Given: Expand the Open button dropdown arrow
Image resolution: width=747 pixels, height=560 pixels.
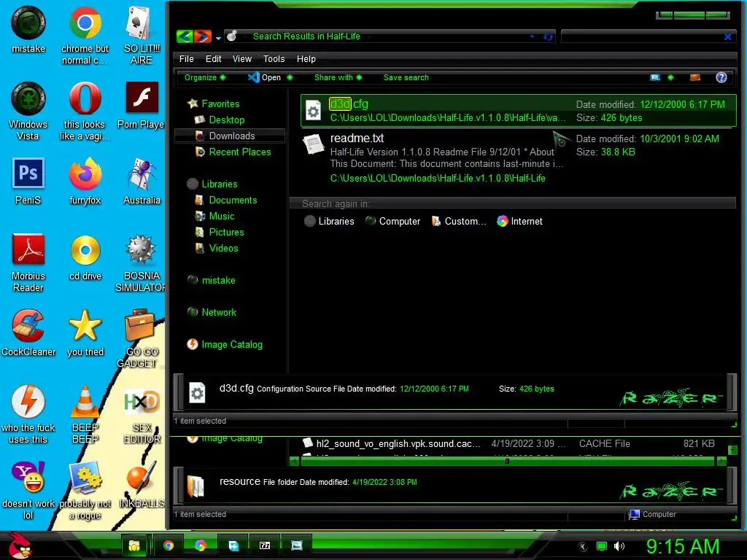Looking at the screenshot, I should point(290,77).
